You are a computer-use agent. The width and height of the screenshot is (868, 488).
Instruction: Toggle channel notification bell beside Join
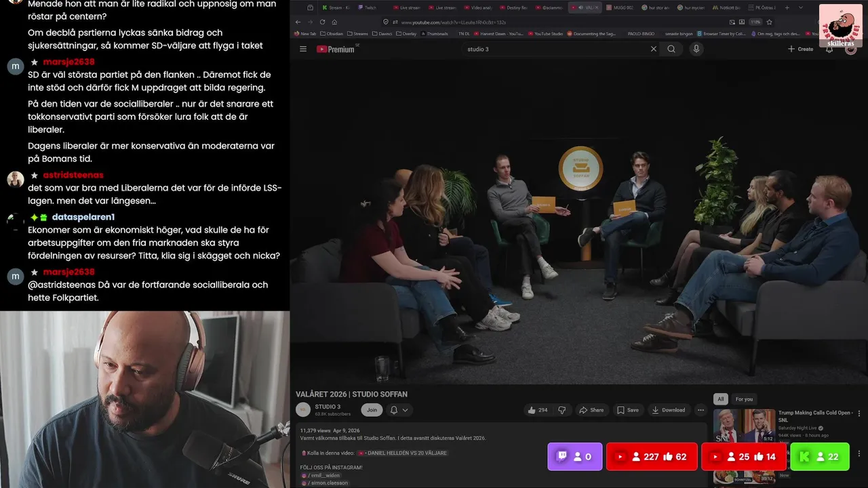(x=394, y=410)
